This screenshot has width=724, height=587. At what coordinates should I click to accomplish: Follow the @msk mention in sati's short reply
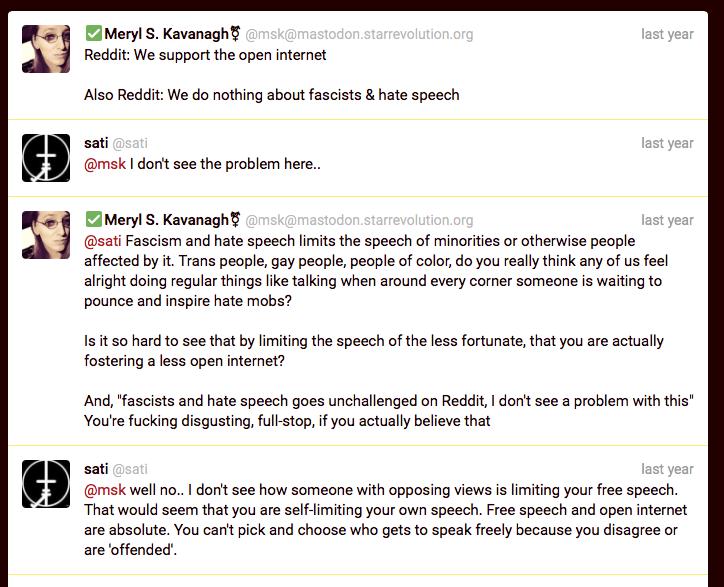(105, 164)
